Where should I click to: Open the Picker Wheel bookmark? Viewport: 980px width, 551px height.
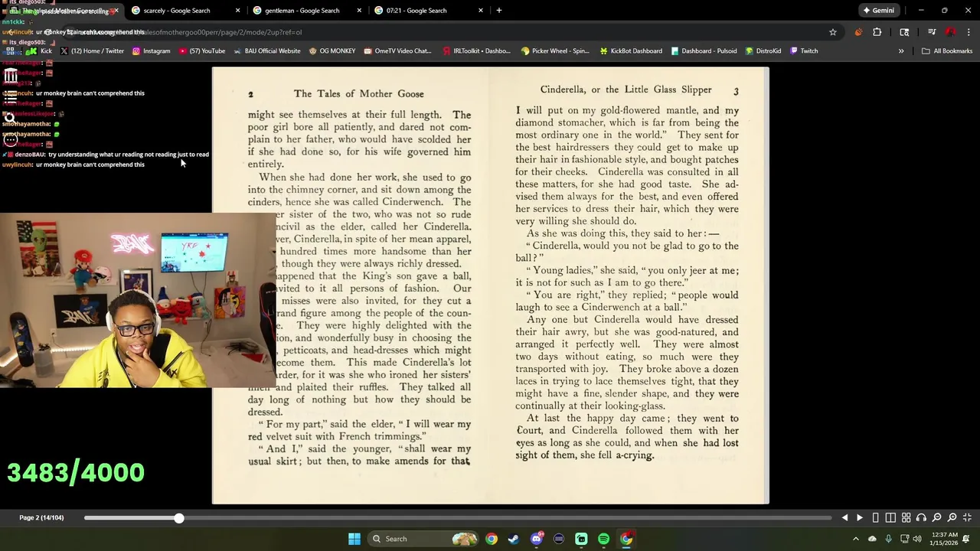[x=555, y=51]
